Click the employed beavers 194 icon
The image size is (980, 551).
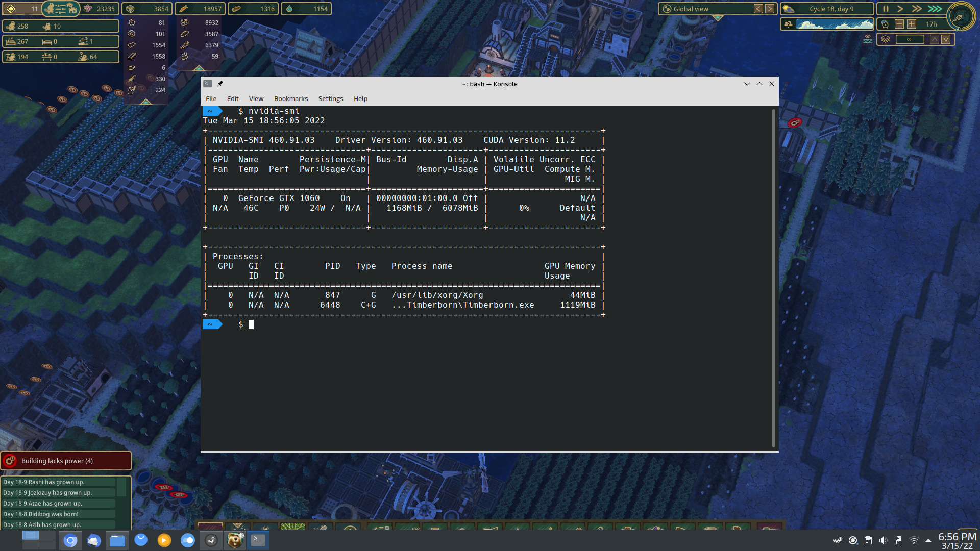pyautogui.click(x=10, y=57)
